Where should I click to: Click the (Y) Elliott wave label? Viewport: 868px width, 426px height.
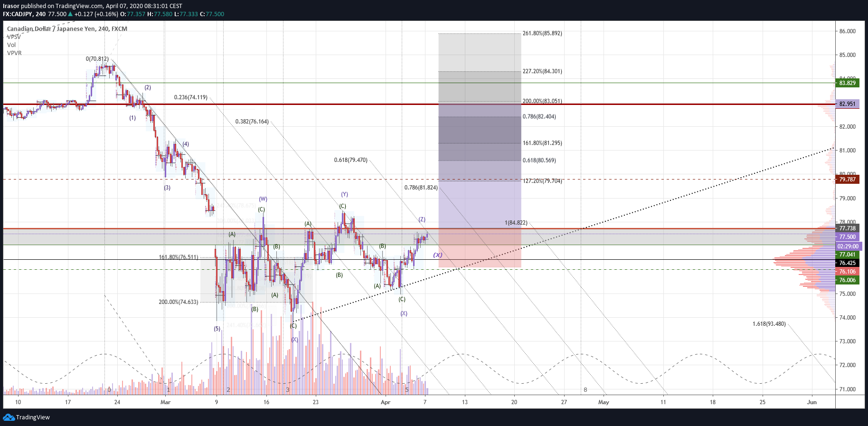pyautogui.click(x=345, y=195)
